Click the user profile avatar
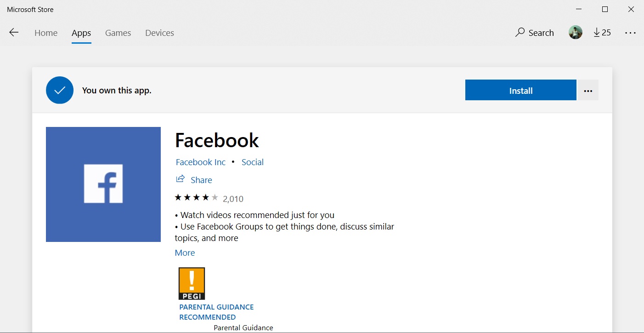The width and height of the screenshot is (644, 333). click(x=576, y=32)
